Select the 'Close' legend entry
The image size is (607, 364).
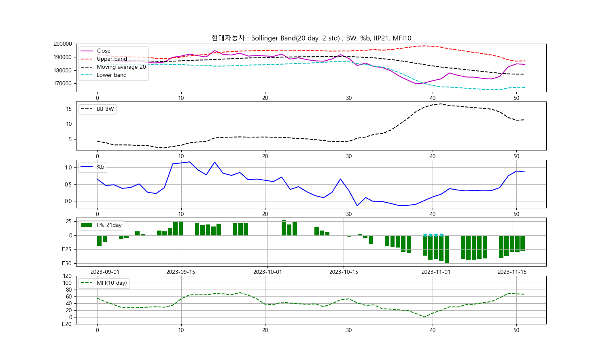[104, 51]
